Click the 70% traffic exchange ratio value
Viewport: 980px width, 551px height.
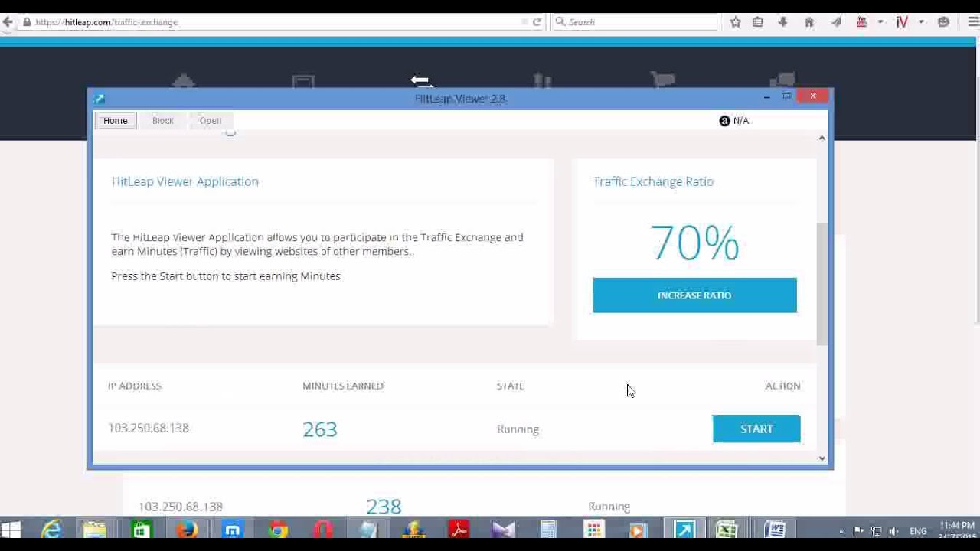point(694,243)
